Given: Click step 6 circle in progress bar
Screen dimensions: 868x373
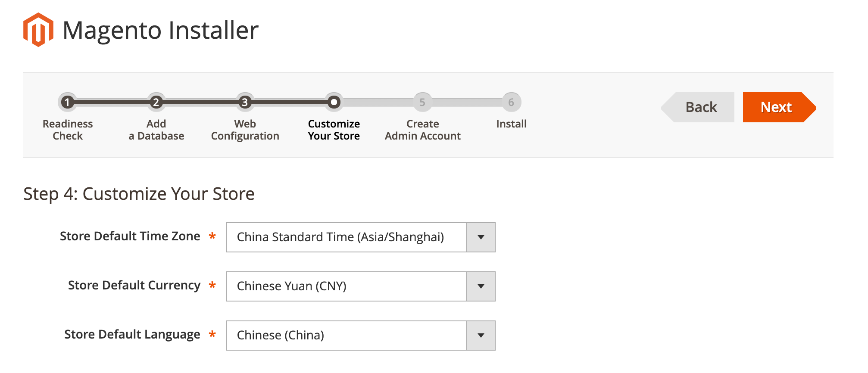Looking at the screenshot, I should click(511, 102).
